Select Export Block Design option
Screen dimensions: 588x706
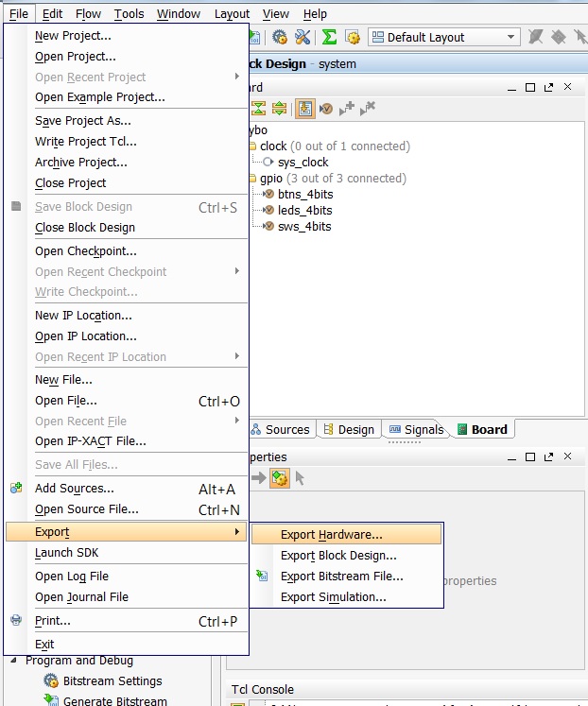click(347, 555)
